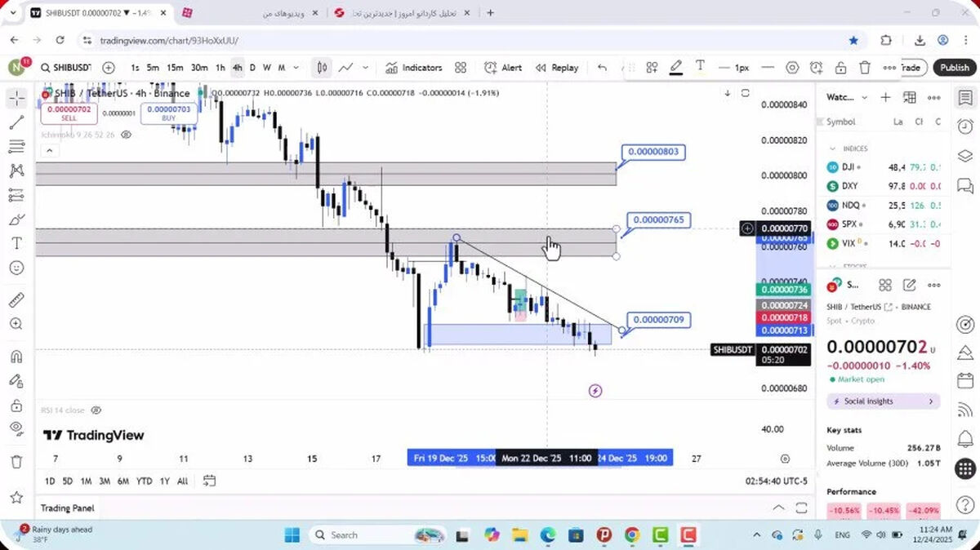This screenshot has height=550, width=980.
Task: Open indicator templates grid icon
Action: (461, 68)
